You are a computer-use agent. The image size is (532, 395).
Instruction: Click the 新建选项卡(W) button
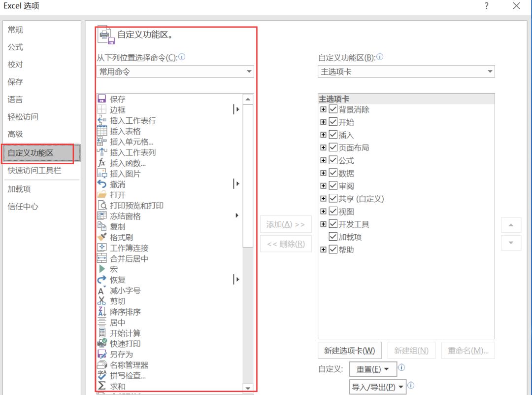pyautogui.click(x=350, y=350)
